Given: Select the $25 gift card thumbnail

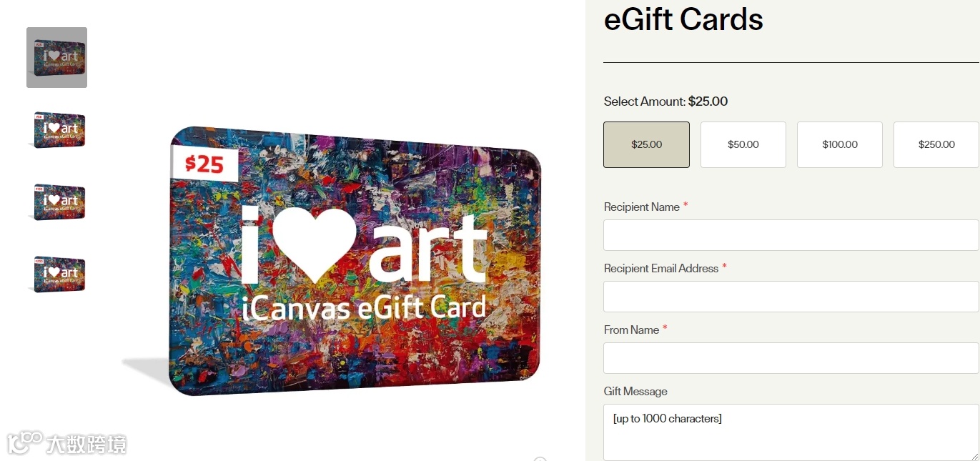Looking at the screenshot, I should click(x=56, y=57).
